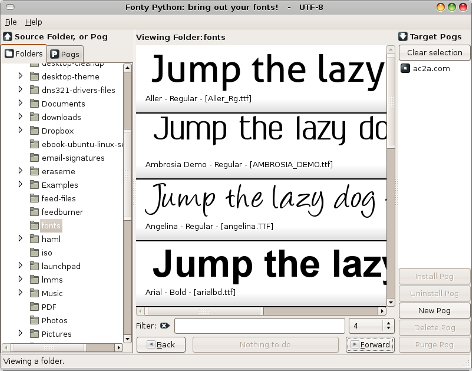Click the launchpad folder icon

pos(34,266)
